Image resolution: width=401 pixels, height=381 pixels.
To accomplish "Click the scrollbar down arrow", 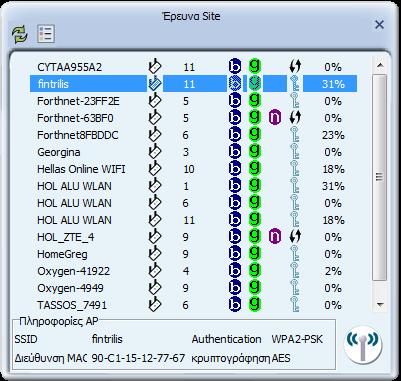I will [x=380, y=304].
